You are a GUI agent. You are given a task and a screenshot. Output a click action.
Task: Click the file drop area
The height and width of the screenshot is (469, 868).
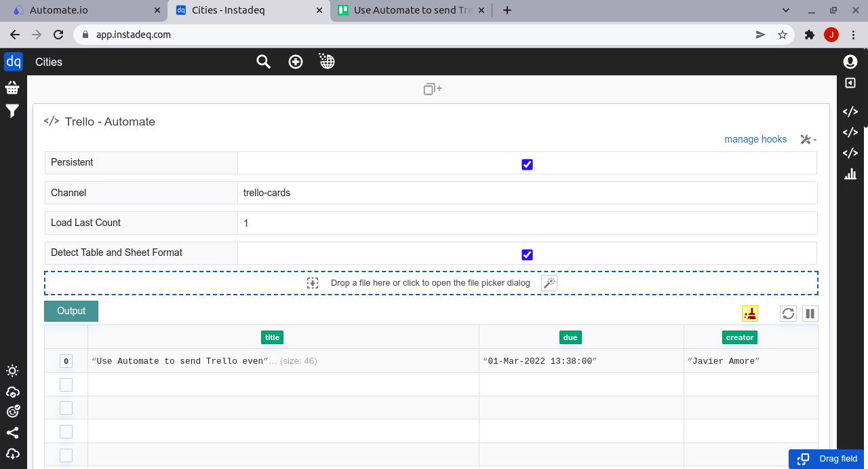431,283
